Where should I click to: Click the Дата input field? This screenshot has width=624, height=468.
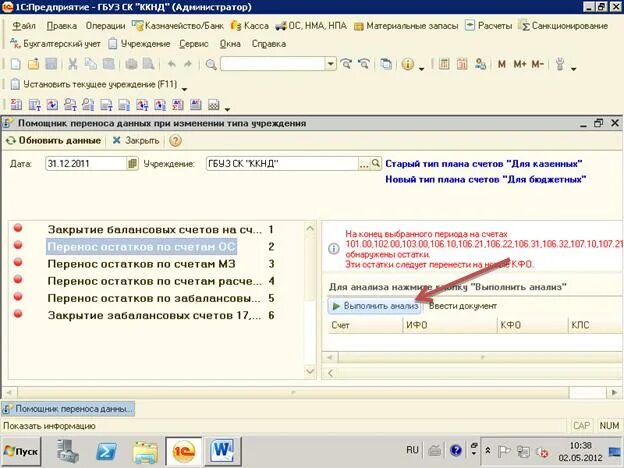click(x=86, y=164)
